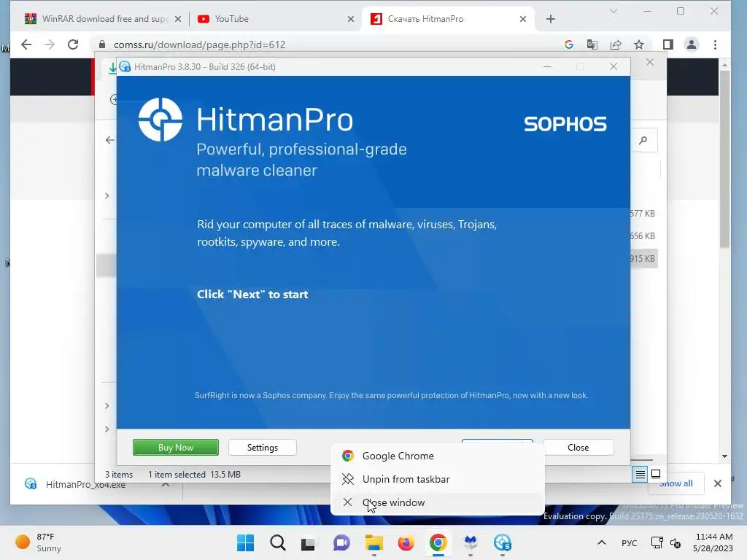Screen dimensions: 747x560
Task: Click the scrollbar down arrow
Action: [724, 456]
